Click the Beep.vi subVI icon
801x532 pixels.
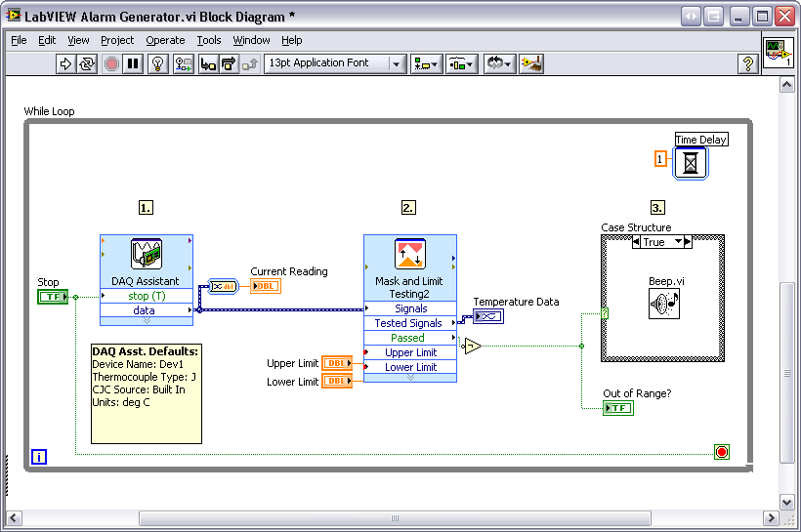coord(663,303)
